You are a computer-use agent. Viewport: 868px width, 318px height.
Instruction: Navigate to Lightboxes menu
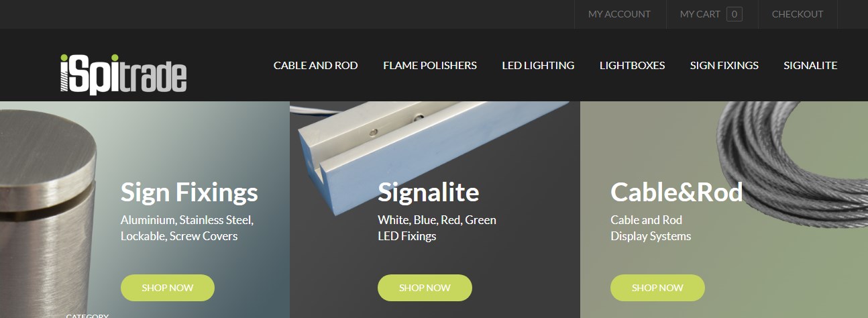(x=632, y=66)
